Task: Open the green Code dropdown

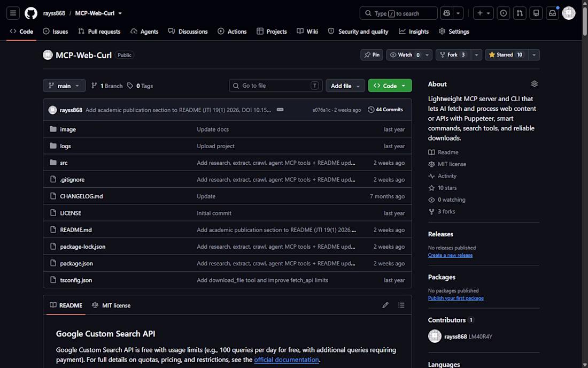Action: [390, 86]
